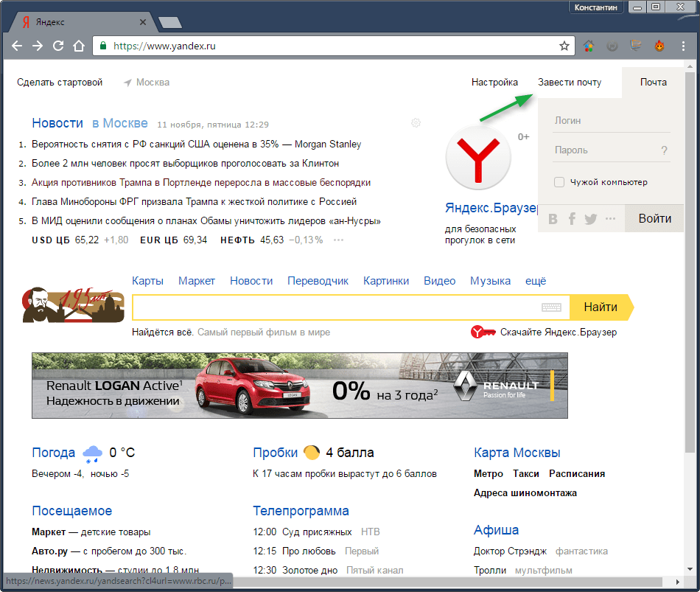Open the Почта tab
The image size is (700, 592).
tap(653, 83)
